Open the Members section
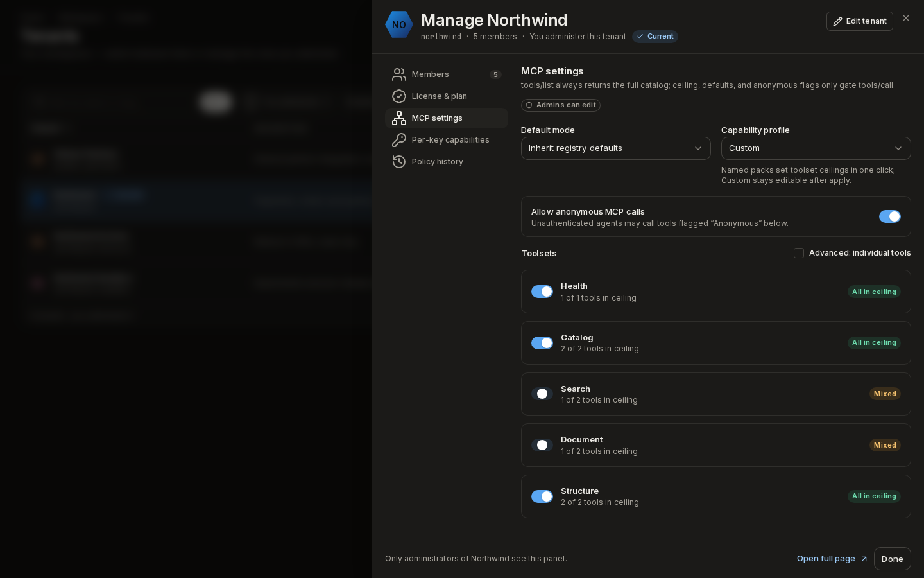 (x=447, y=74)
